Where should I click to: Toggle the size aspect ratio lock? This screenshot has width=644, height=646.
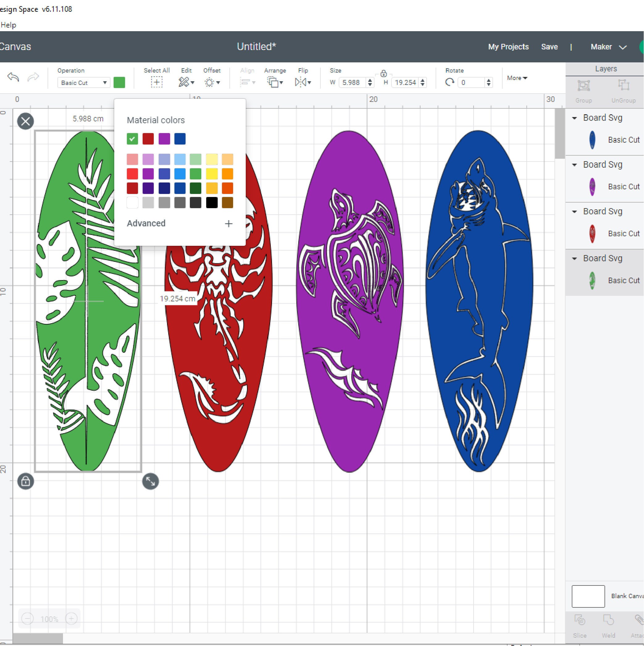pos(383,73)
